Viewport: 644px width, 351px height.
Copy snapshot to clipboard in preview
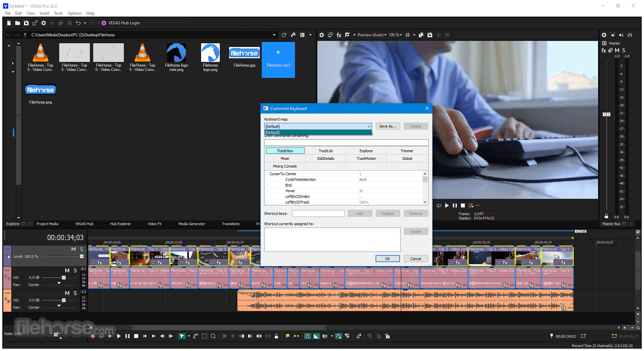coord(422,35)
